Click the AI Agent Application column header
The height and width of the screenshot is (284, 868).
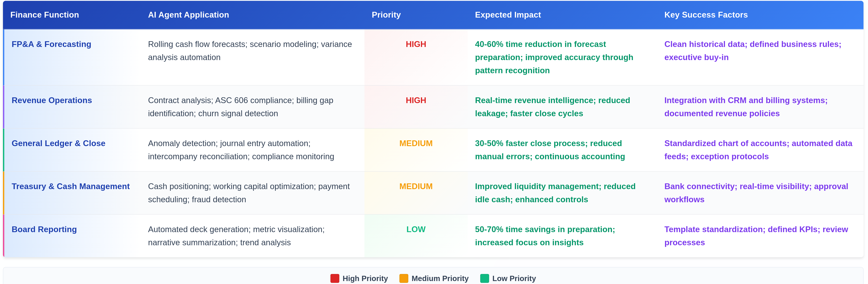(188, 15)
